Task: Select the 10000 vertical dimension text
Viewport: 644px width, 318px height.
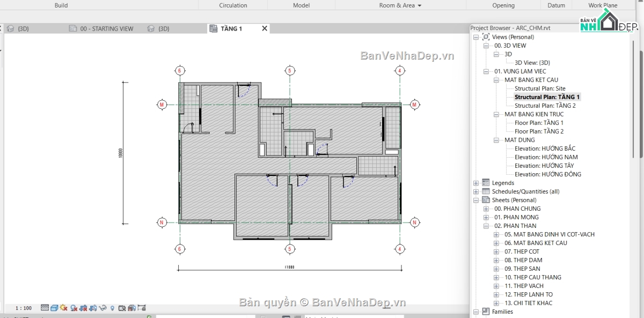Action: tap(120, 153)
